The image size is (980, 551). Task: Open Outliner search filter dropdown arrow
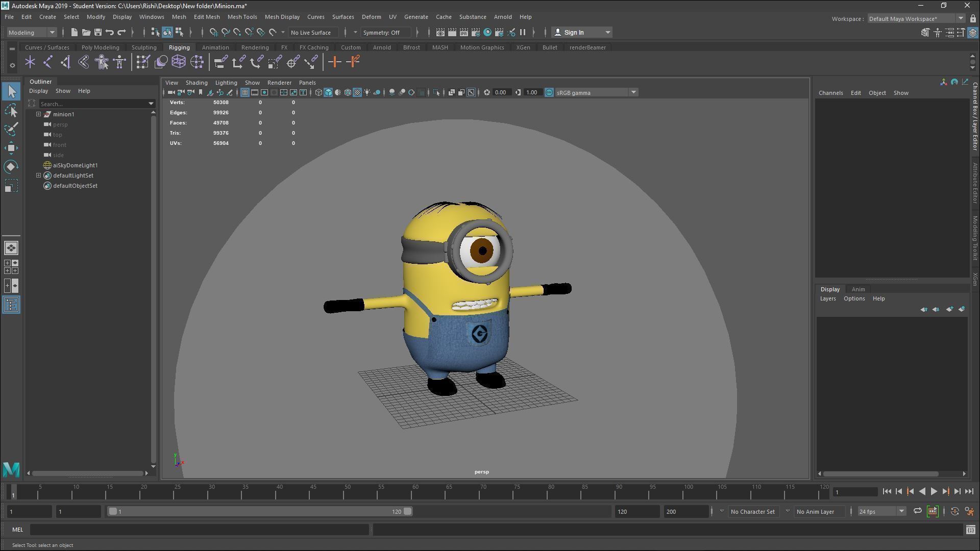pos(151,104)
